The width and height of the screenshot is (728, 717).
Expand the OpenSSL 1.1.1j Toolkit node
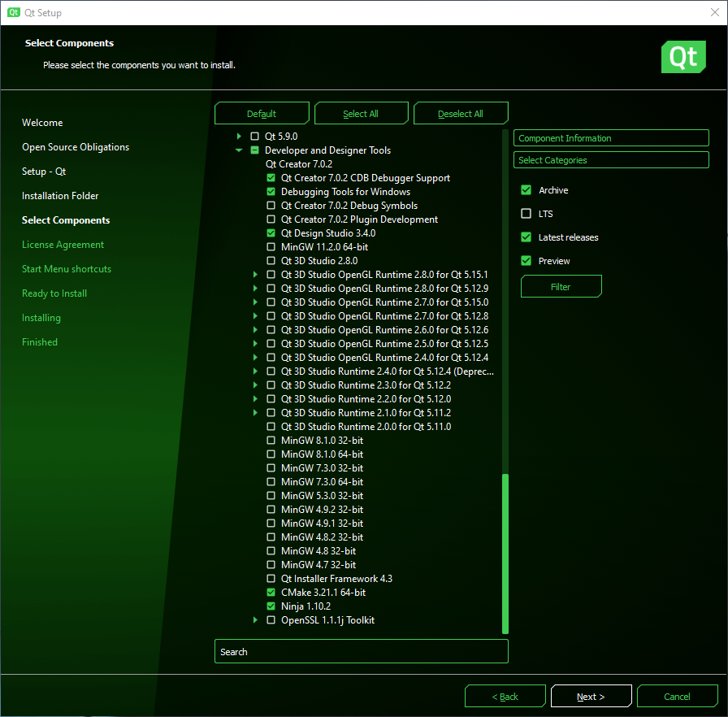pos(255,620)
